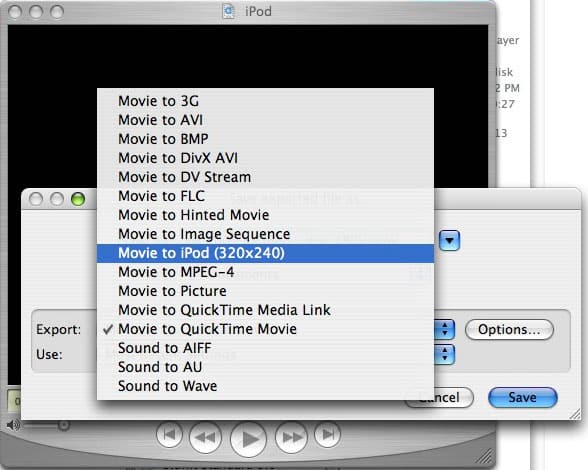The width and height of the screenshot is (588, 470).
Task: Grab the player window resize handle
Action: [x=484, y=456]
